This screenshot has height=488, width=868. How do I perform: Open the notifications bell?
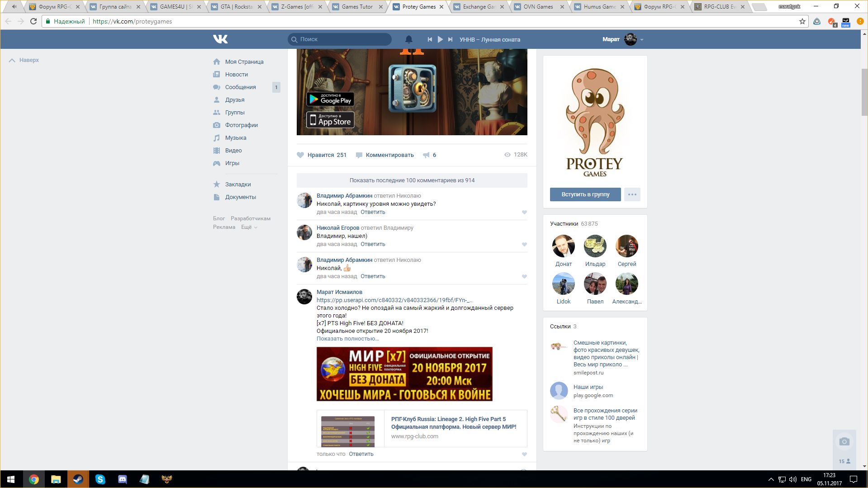coord(408,39)
